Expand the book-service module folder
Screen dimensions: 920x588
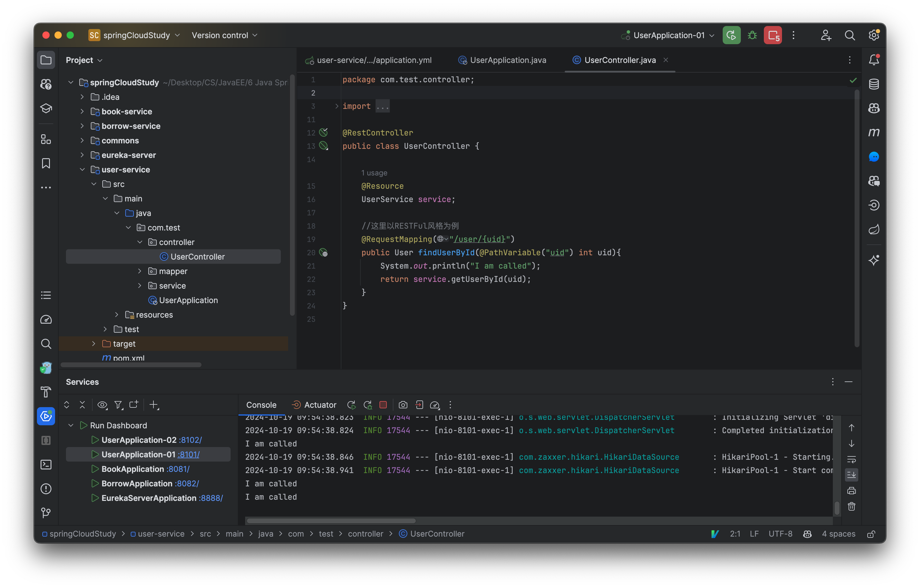coord(82,112)
